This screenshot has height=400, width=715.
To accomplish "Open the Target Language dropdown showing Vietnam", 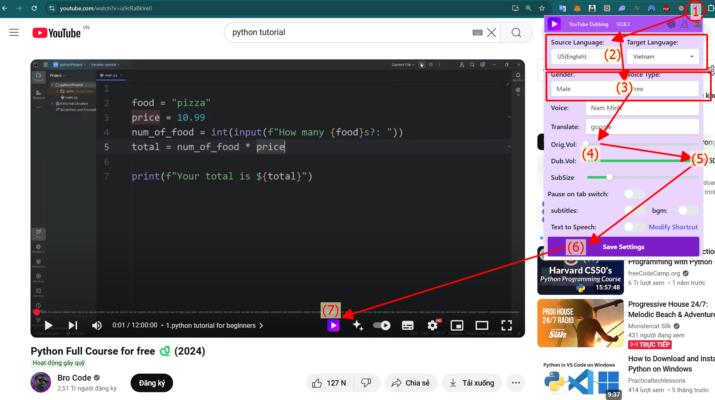I will tap(663, 57).
